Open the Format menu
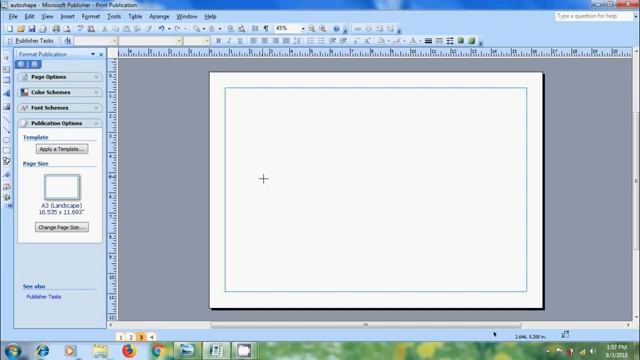Image resolution: width=640 pixels, height=360 pixels. [x=91, y=17]
